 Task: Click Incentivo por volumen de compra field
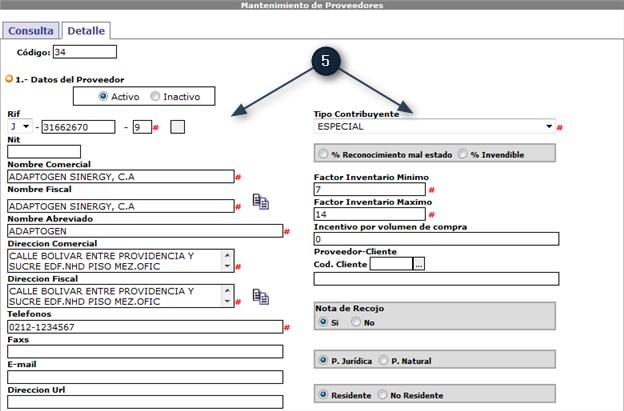click(x=437, y=239)
